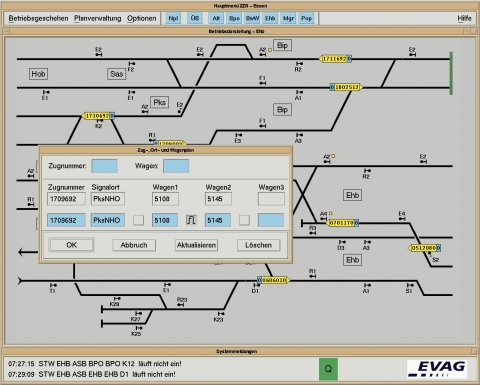Toggle the checkbox between PksNHO and 5108
The height and width of the screenshot is (385, 480).
point(138,220)
